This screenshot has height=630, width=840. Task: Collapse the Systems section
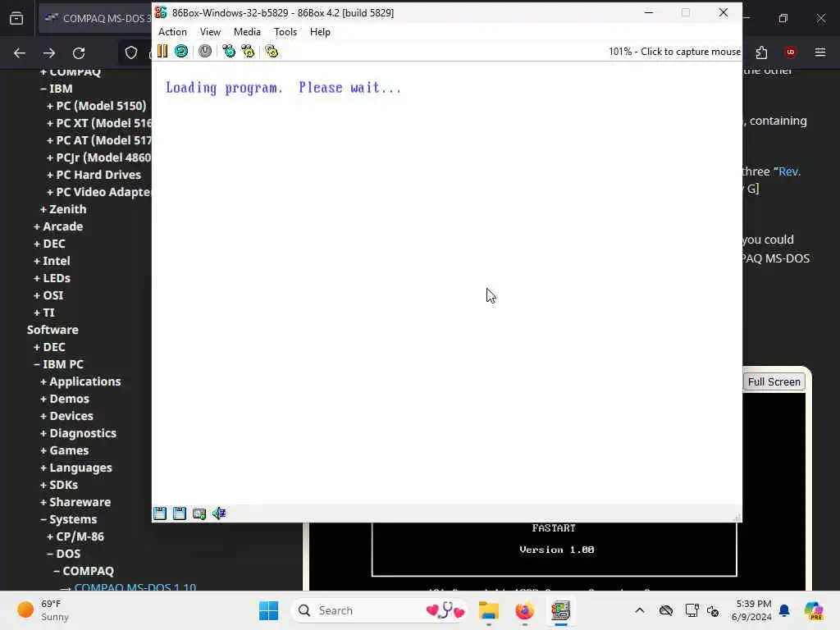click(x=69, y=519)
